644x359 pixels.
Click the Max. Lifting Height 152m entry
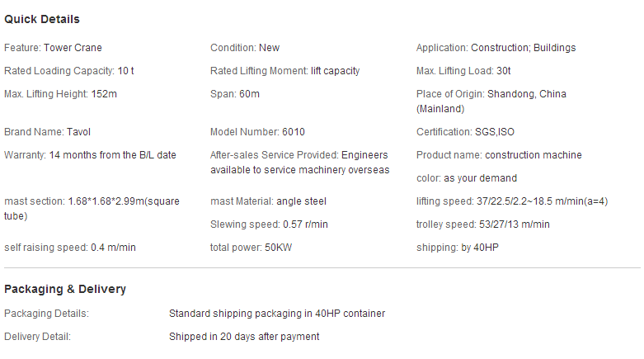pyautogui.click(x=60, y=94)
